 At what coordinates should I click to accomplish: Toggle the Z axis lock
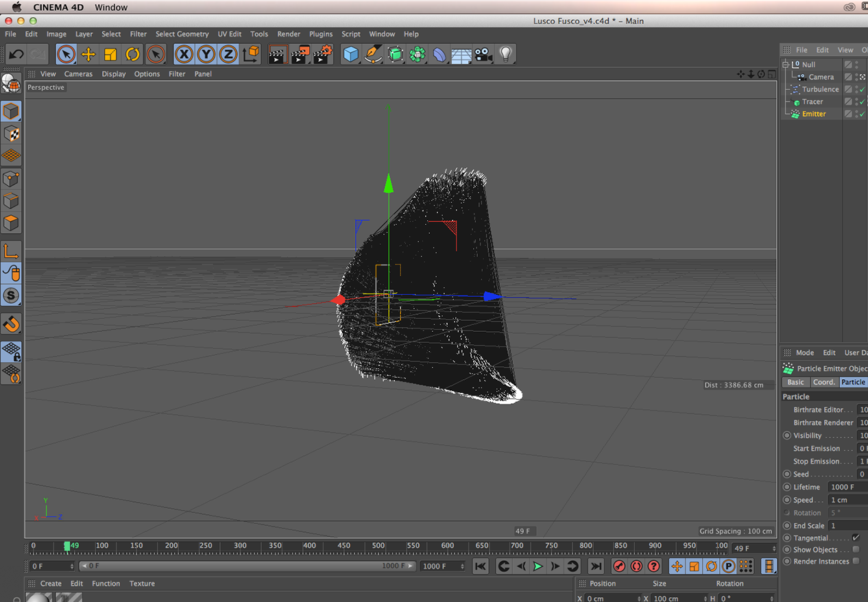(x=228, y=54)
